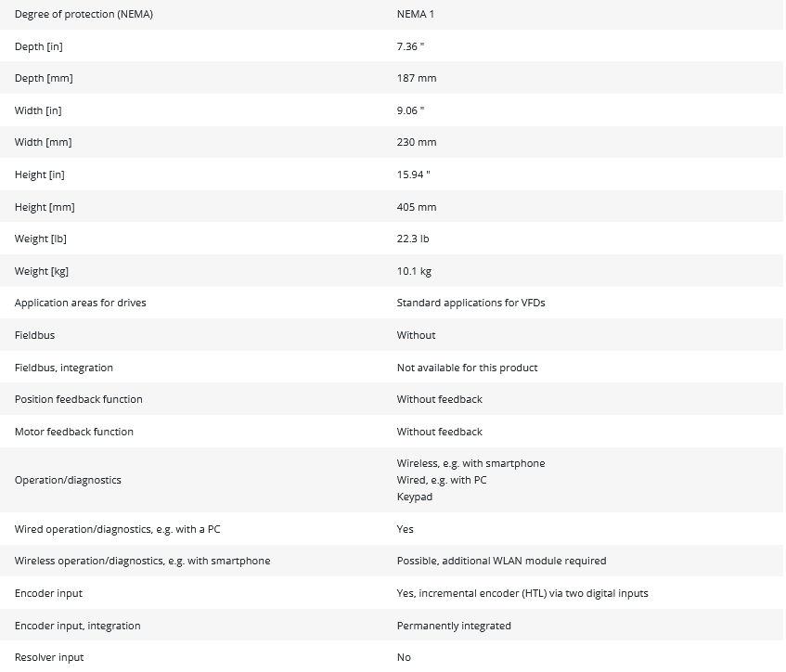Click the "22.3 lb" weight value
The height and width of the screenshot is (672, 786).
click(x=413, y=239)
